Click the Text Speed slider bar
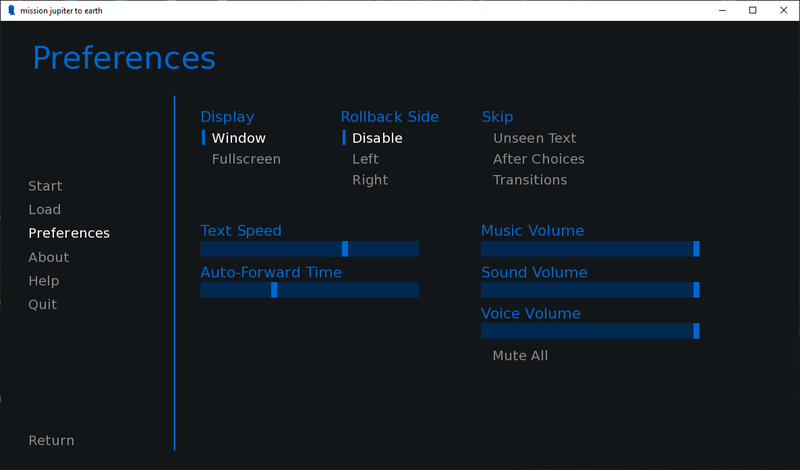Screen dimensions: 800x470 [x=309, y=249]
